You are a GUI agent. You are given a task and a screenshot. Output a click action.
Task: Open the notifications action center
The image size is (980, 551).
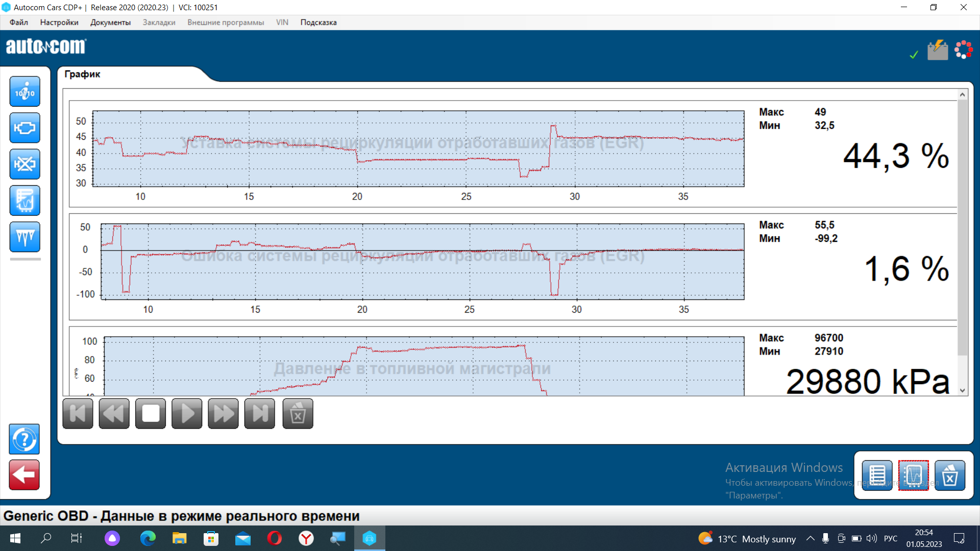coord(959,539)
